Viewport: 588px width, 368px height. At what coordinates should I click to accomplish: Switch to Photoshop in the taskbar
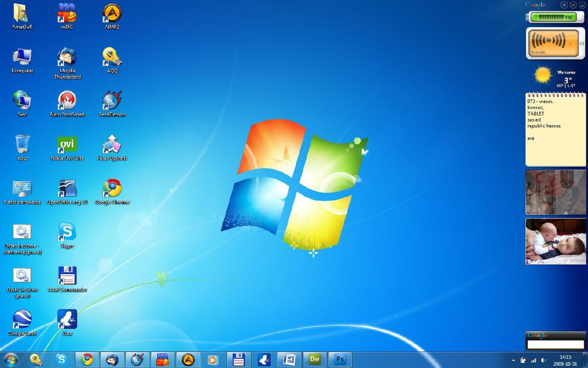pos(340,360)
